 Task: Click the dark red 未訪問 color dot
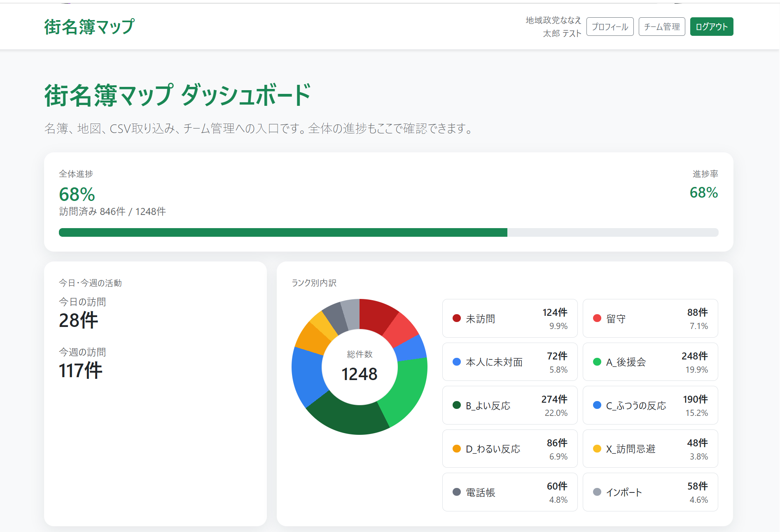pyautogui.click(x=456, y=318)
